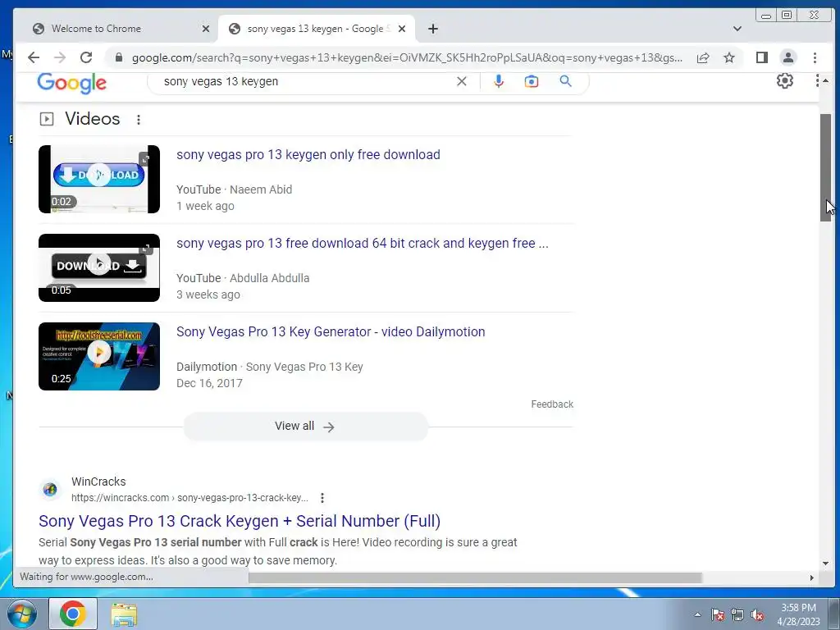Share this page icon in address bar
840x630 pixels.
pos(703,58)
